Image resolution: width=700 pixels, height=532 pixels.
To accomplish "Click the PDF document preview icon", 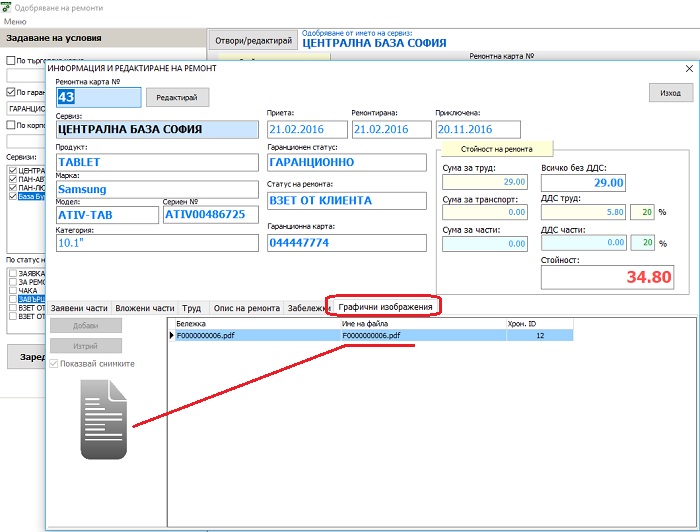I will coord(104,419).
